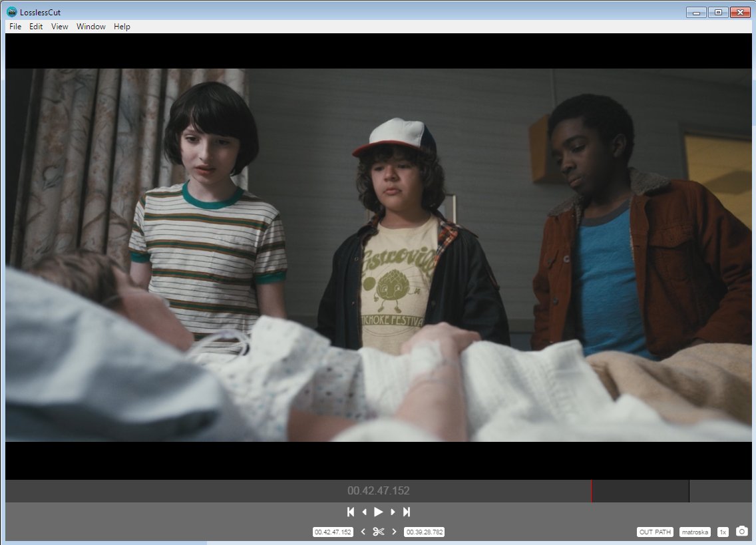
Task: Jump to the start of the video
Action: (351, 512)
